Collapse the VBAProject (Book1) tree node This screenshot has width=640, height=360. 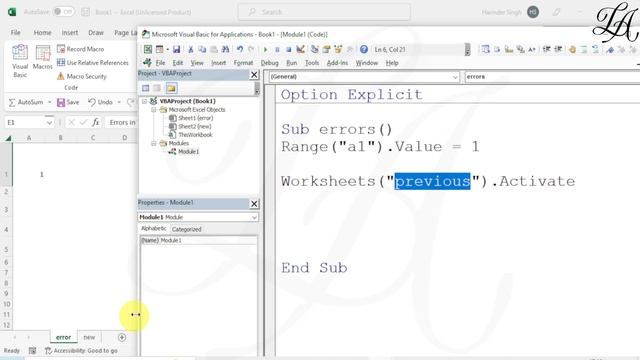coord(144,101)
